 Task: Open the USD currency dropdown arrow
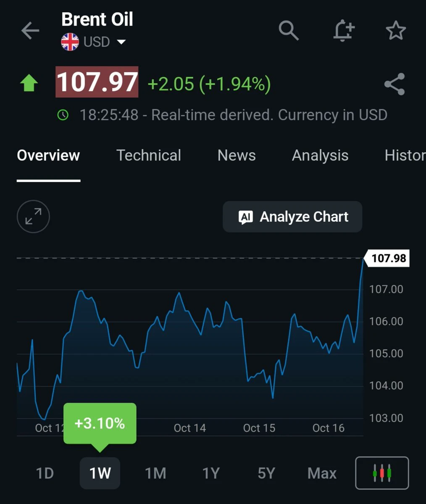121,42
